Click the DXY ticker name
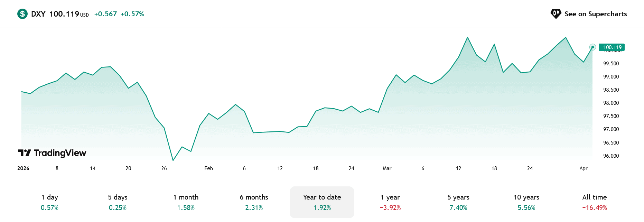 click(x=38, y=14)
